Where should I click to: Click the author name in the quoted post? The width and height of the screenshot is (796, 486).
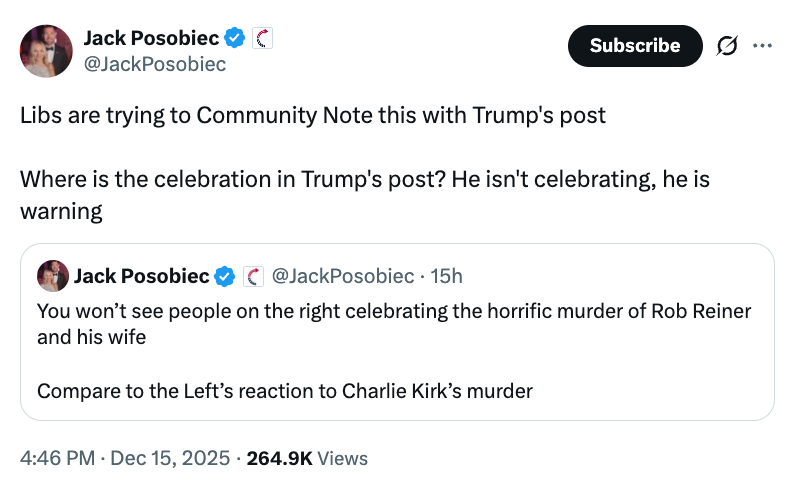(141, 275)
